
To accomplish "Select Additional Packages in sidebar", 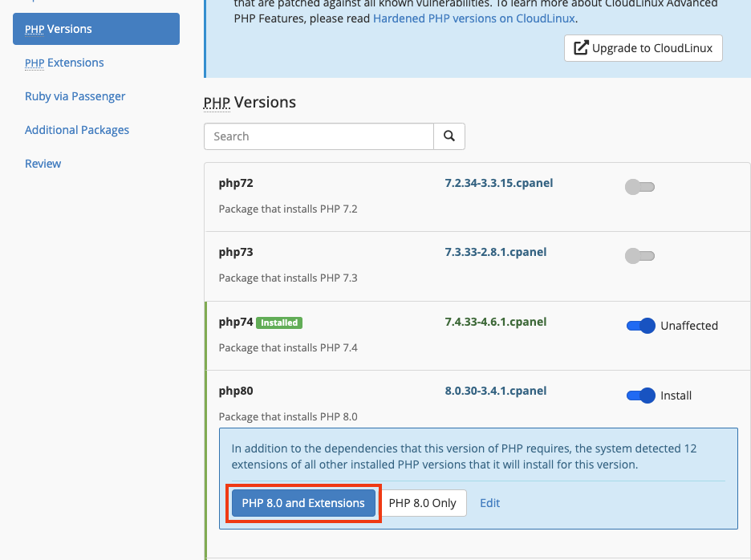I will [x=77, y=130].
